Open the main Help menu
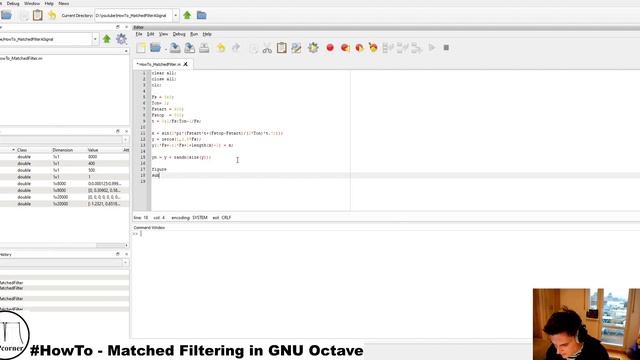 [49, 3]
